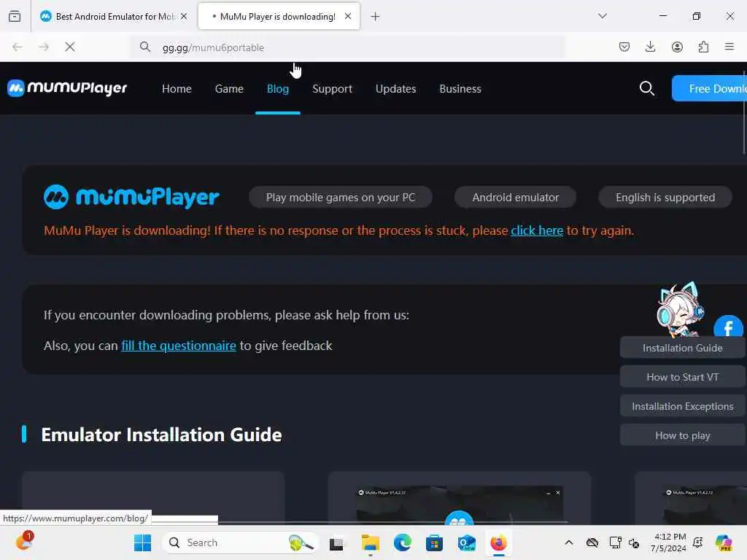Show hidden system tray icons chevron
The width and height of the screenshot is (747, 560).
569,542
